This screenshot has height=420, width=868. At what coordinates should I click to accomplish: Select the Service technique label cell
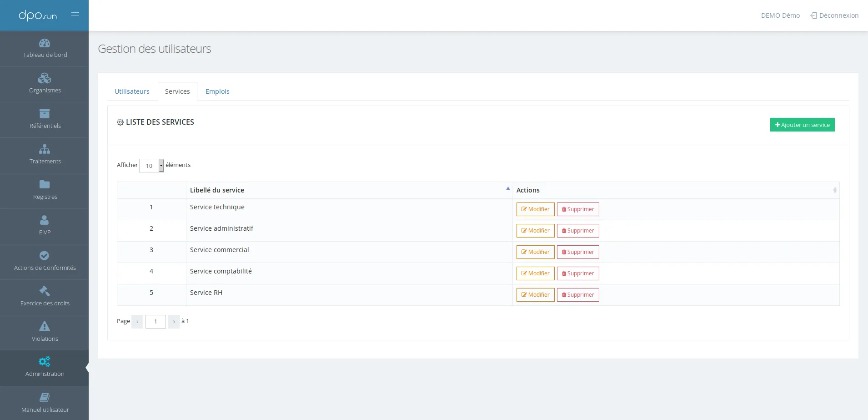click(349, 209)
